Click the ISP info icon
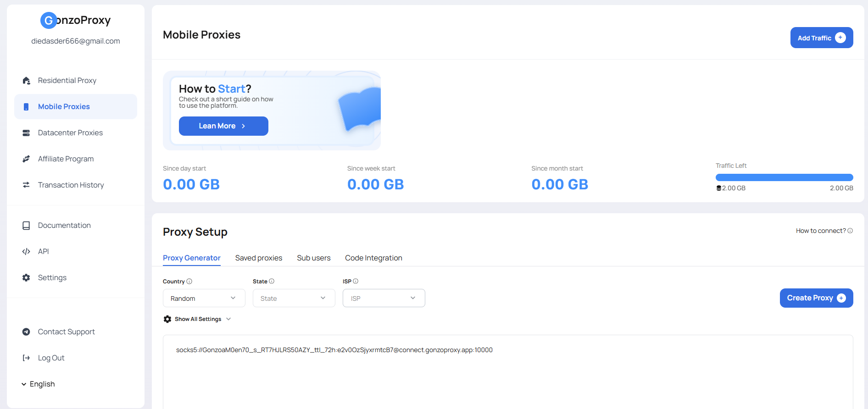Image resolution: width=868 pixels, height=409 pixels. coord(356,282)
